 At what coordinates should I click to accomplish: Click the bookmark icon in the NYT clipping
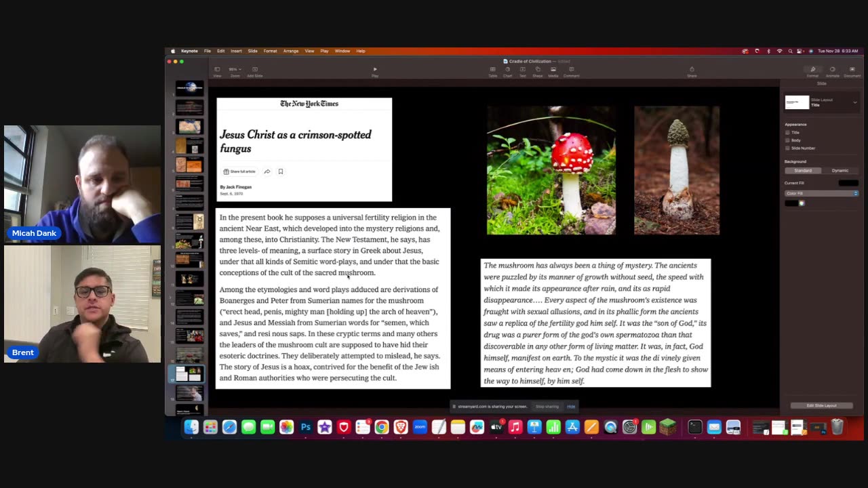coord(281,171)
